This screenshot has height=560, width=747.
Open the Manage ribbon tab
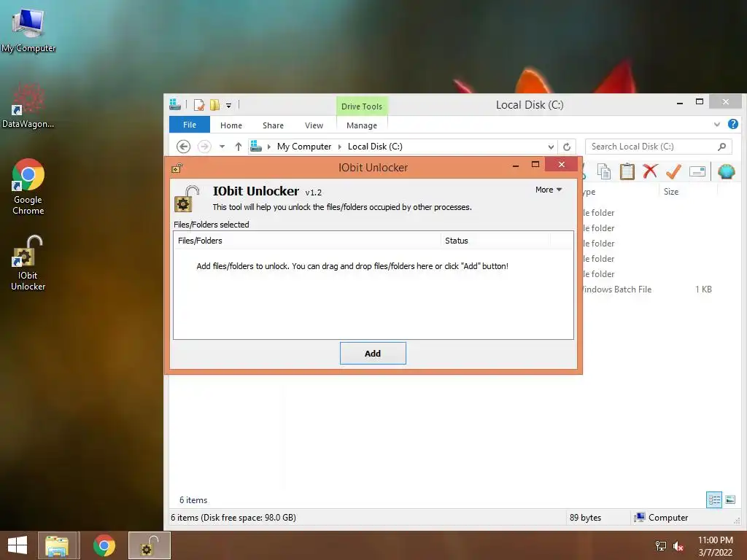pos(362,125)
